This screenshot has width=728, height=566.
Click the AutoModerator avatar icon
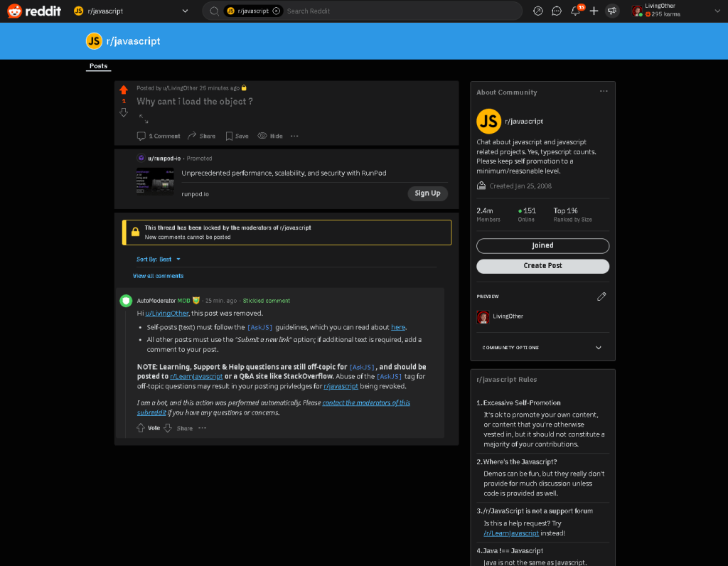point(126,301)
